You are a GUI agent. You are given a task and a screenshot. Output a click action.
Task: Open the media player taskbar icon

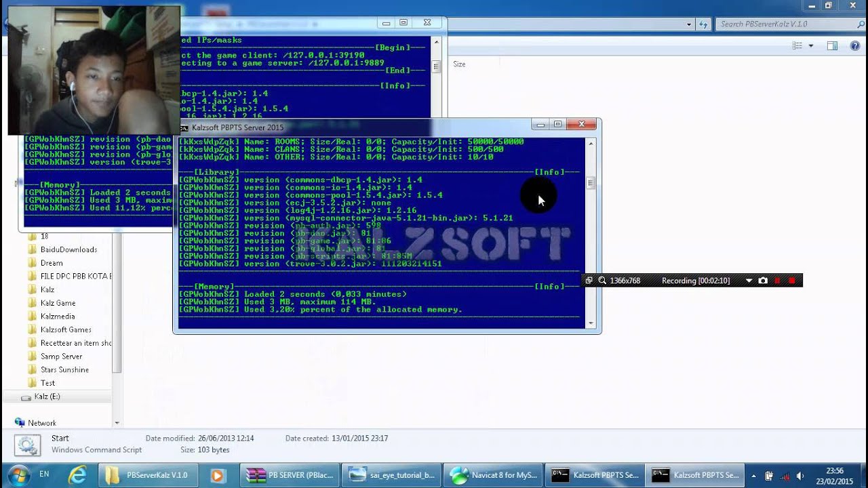pos(217,475)
